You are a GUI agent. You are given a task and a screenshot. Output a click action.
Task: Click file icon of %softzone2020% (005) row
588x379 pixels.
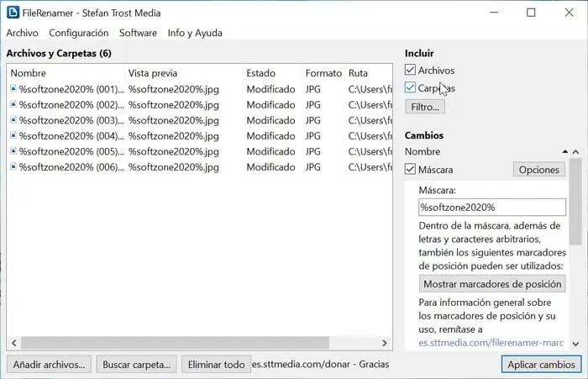click(x=13, y=151)
